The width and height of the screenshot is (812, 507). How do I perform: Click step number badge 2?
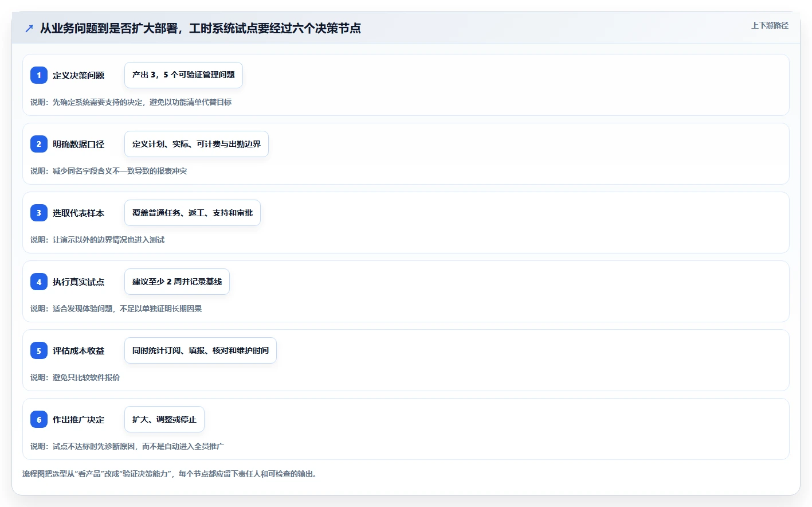(39, 144)
